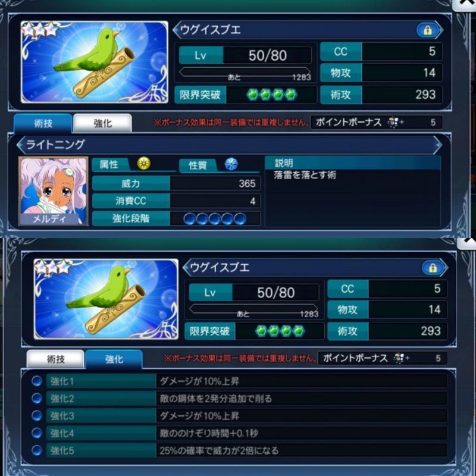Select the upper 術技 tab
Viewport: 476px width, 476px height.
[x=43, y=123]
